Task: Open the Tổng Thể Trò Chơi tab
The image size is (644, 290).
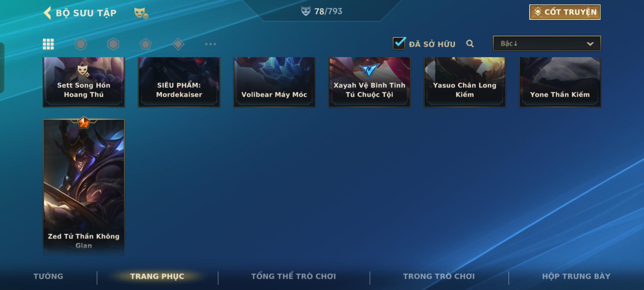Action: click(x=294, y=276)
